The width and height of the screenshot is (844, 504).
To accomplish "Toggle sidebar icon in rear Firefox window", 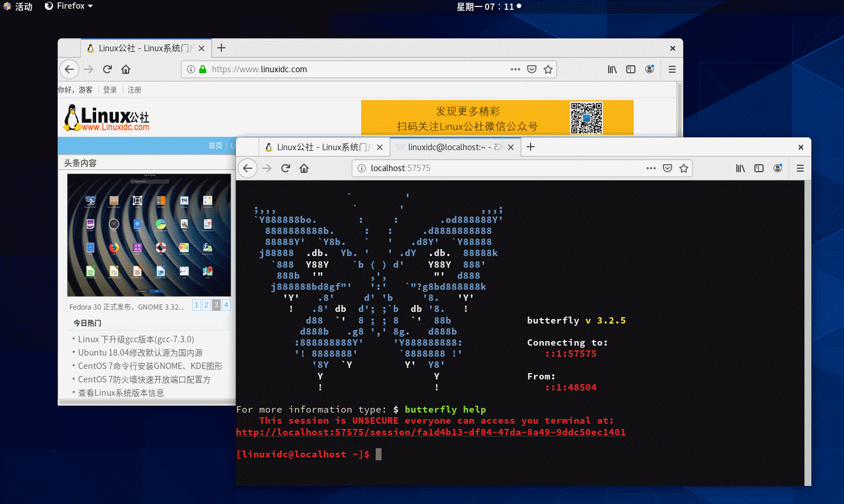I will tap(631, 69).
